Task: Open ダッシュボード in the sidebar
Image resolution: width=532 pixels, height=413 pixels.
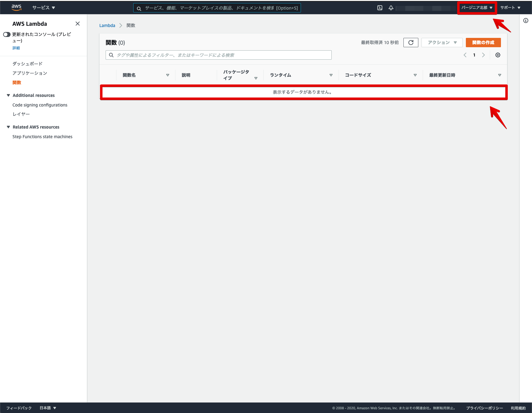Action: coord(27,64)
